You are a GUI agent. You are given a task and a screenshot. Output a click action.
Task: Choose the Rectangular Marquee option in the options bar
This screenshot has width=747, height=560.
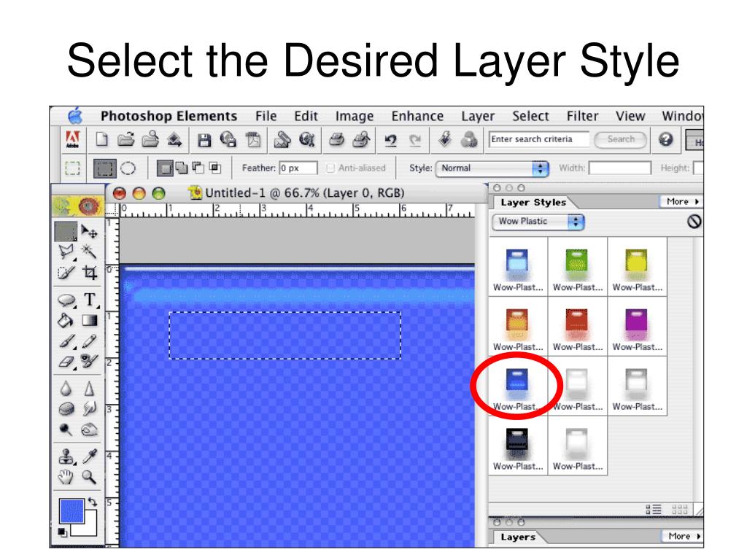point(104,168)
